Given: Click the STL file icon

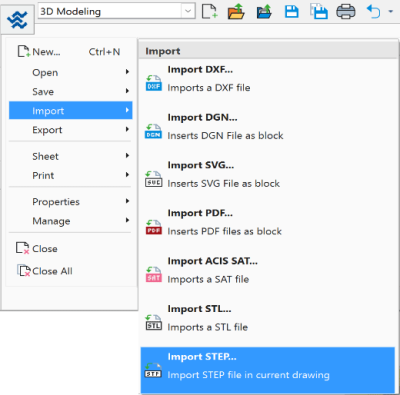Looking at the screenshot, I should pos(154,323).
